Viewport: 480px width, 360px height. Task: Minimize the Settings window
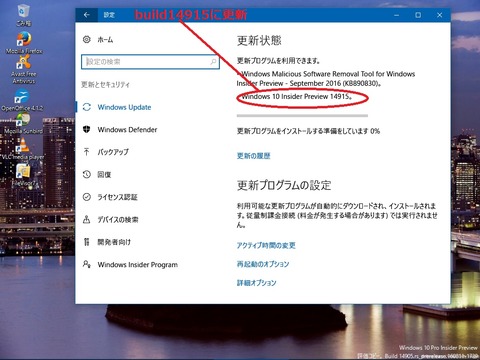[x=396, y=15]
